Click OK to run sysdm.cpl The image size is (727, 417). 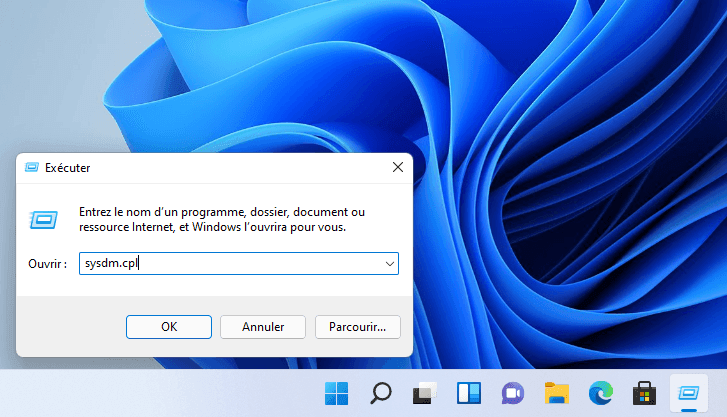pos(169,327)
